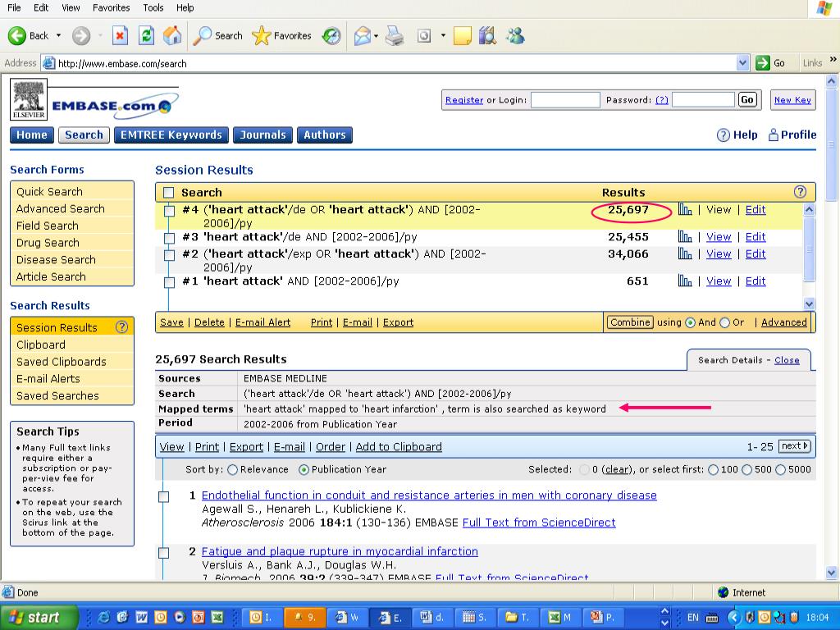Sort results by Publication Year
This screenshot has height=630, width=840.
click(304, 470)
